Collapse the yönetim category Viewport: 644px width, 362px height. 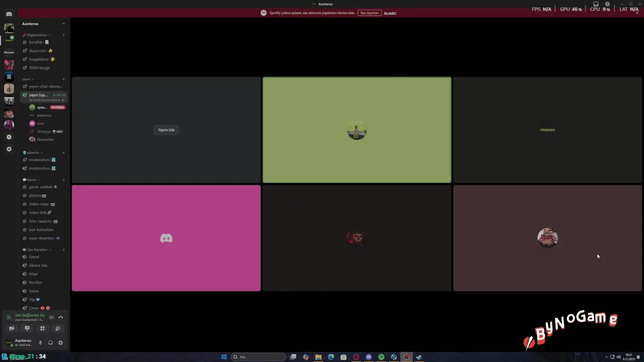(33, 153)
